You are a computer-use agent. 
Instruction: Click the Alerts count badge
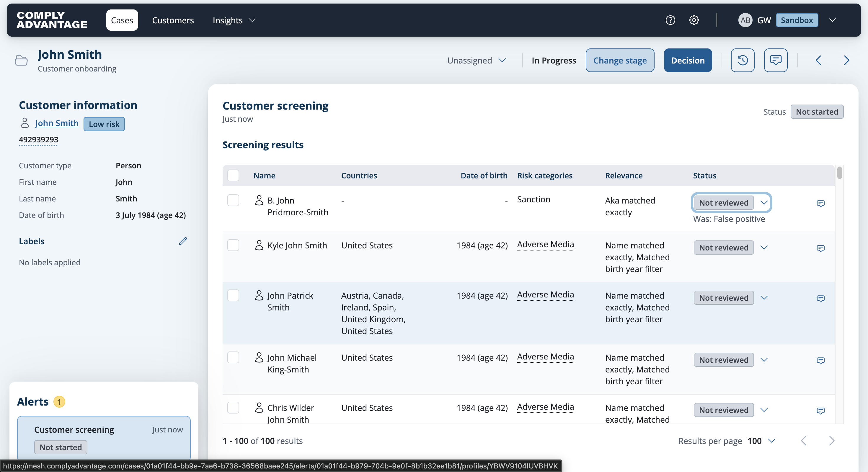click(59, 401)
